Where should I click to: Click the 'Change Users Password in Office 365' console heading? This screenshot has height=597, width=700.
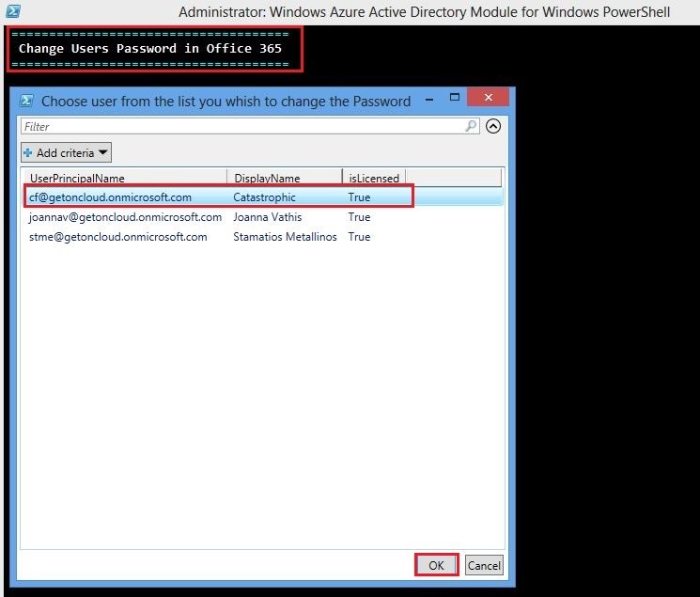[x=150, y=48]
